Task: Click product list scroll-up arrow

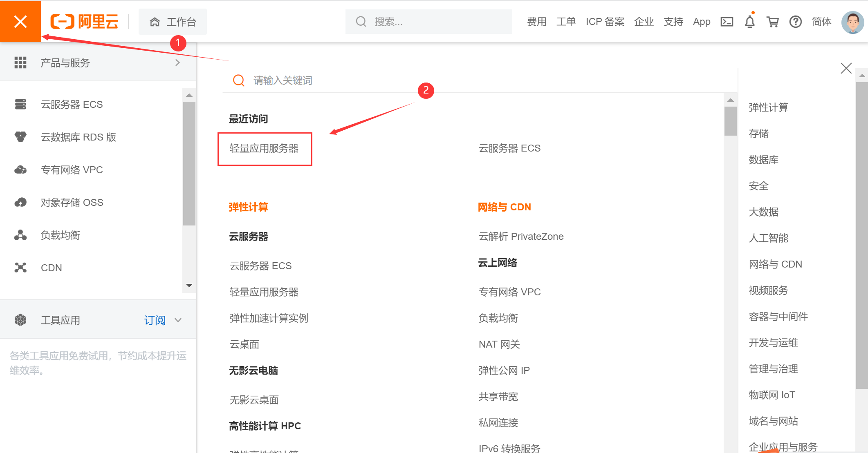Action: (x=731, y=100)
